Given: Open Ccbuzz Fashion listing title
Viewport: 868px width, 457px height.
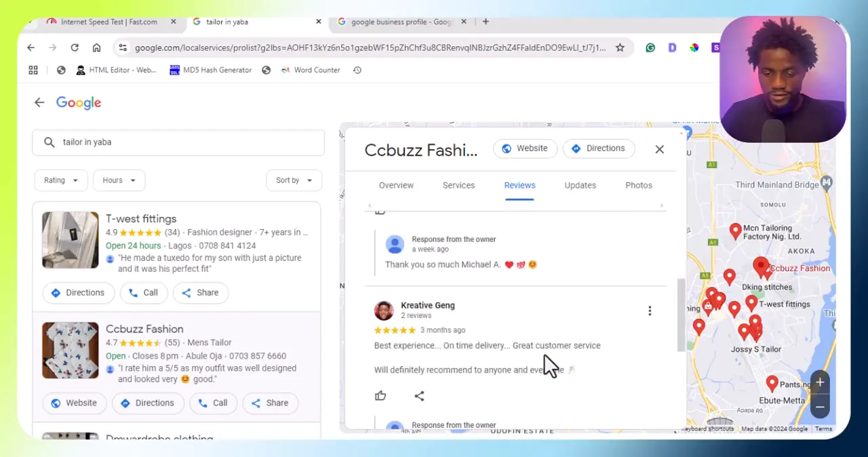Looking at the screenshot, I should 144,329.
